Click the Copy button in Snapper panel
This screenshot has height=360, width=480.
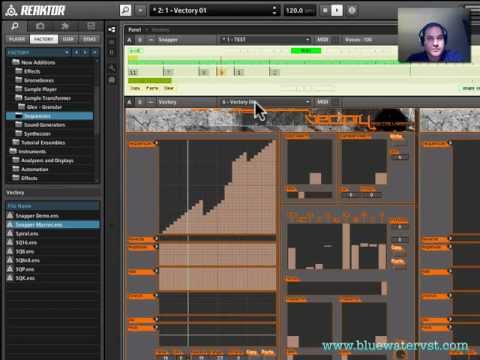point(135,88)
